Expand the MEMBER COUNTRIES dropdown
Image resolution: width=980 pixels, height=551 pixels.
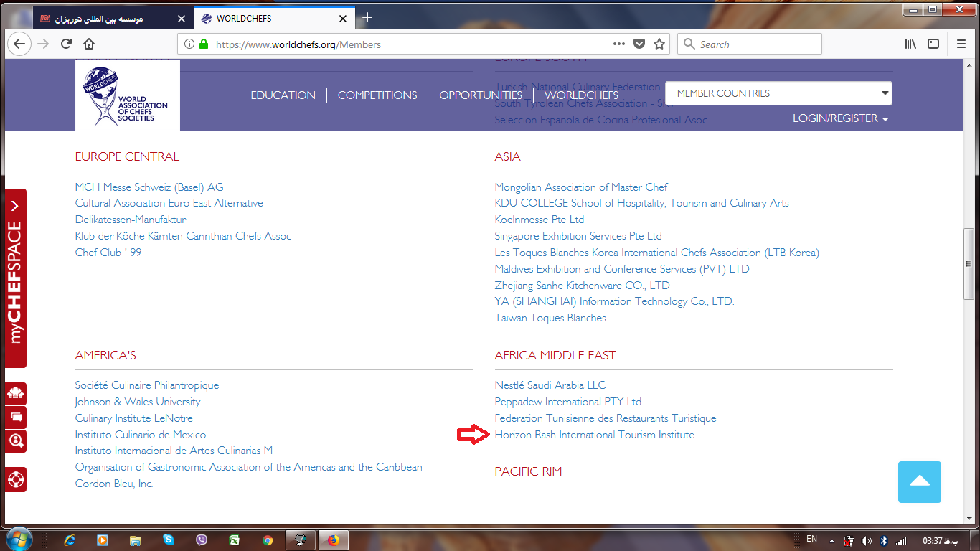tap(778, 93)
